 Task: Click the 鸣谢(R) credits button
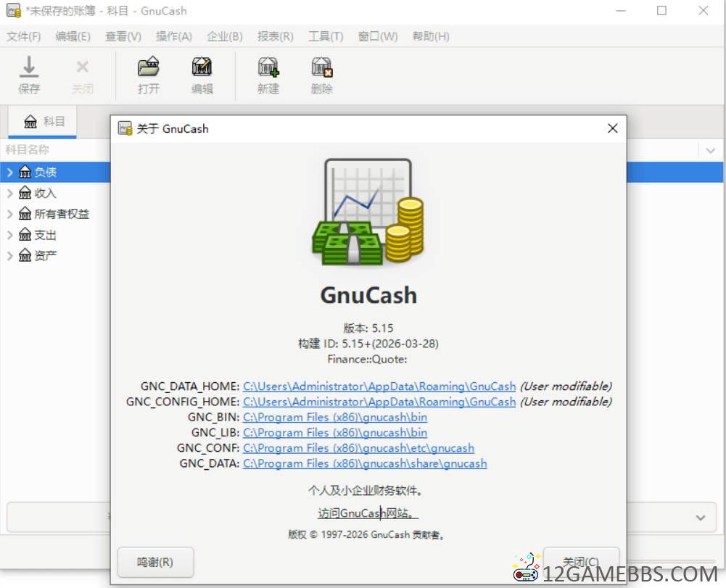coord(155,562)
